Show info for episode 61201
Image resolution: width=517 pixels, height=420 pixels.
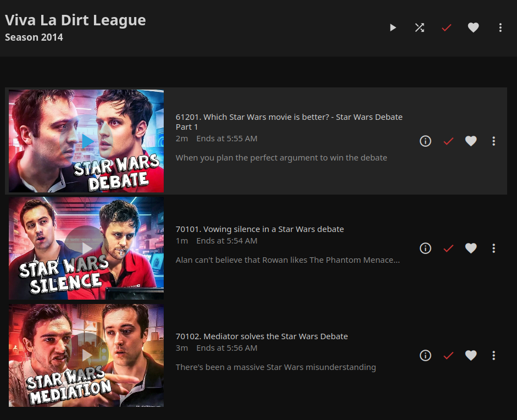(425, 141)
